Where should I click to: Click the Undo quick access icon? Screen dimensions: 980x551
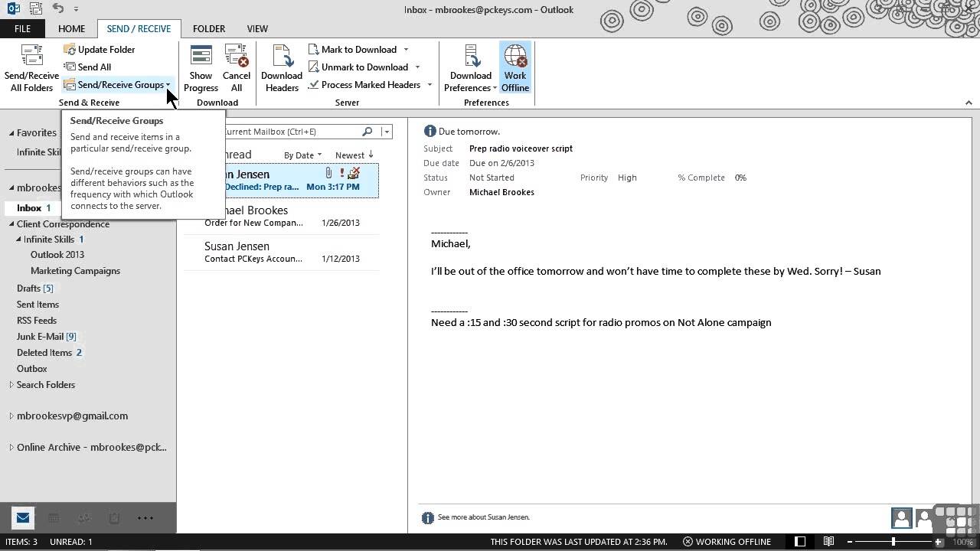pos(58,8)
